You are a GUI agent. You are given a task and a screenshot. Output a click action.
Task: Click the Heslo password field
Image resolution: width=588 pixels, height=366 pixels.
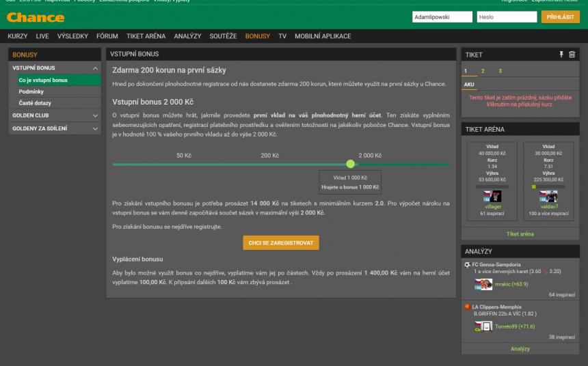[507, 17]
